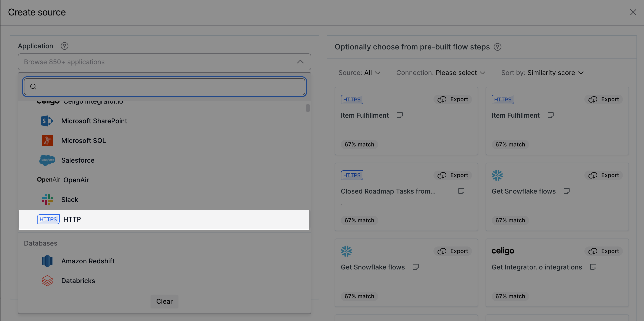The image size is (644, 321).
Task: Click the notes icon next to Item Fulfillment
Action: pyautogui.click(x=400, y=115)
